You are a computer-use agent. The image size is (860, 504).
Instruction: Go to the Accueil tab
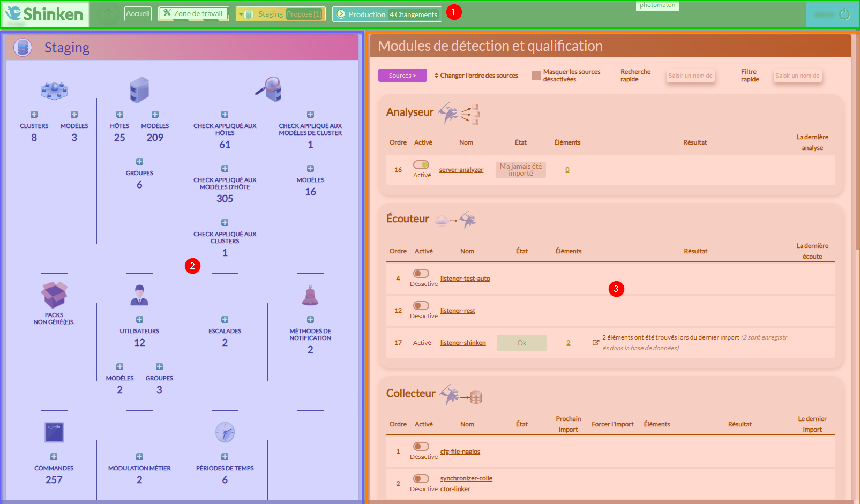(x=138, y=14)
